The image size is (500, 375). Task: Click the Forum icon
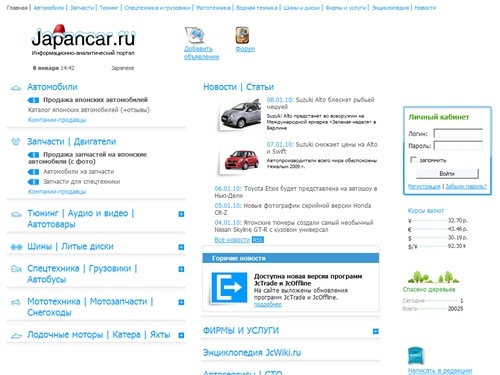pyautogui.click(x=242, y=35)
